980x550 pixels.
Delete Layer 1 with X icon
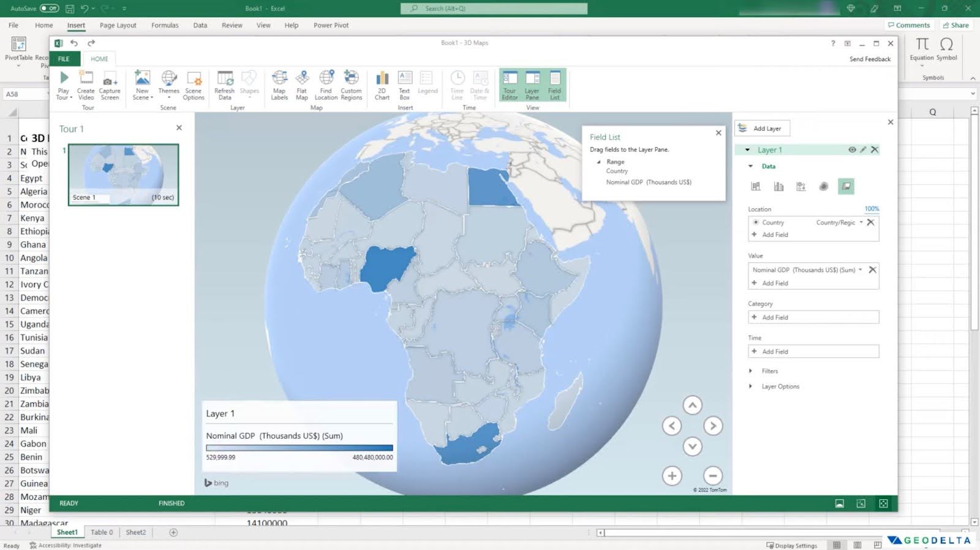click(875, 149)
